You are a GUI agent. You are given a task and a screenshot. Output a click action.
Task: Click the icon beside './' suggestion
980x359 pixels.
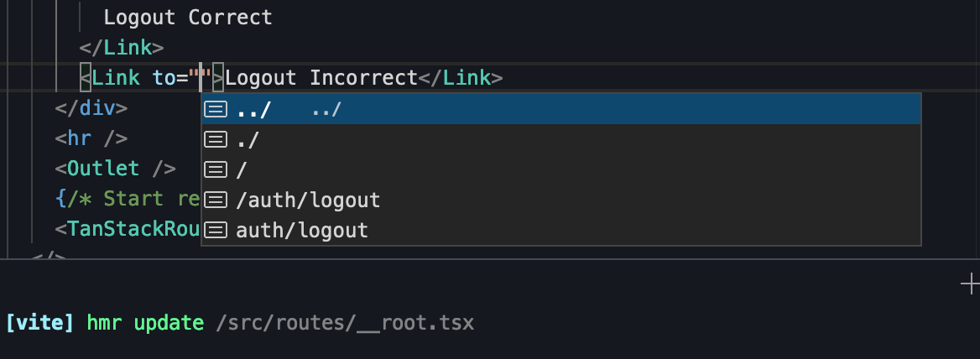[x=216, y=139]
